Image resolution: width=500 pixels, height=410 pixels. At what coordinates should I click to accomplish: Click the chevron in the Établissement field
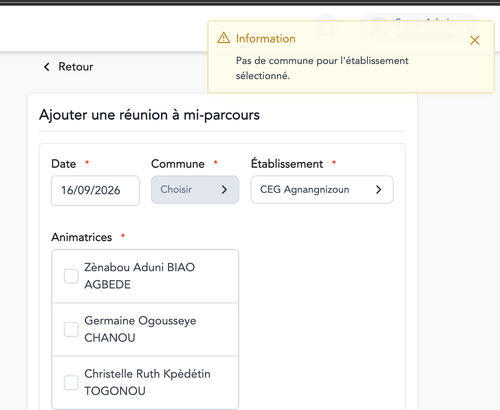[x=378, y=189]
